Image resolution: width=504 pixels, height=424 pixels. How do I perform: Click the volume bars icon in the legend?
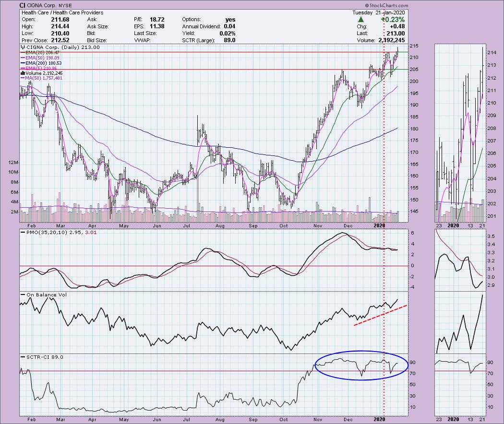pos(23,73)
